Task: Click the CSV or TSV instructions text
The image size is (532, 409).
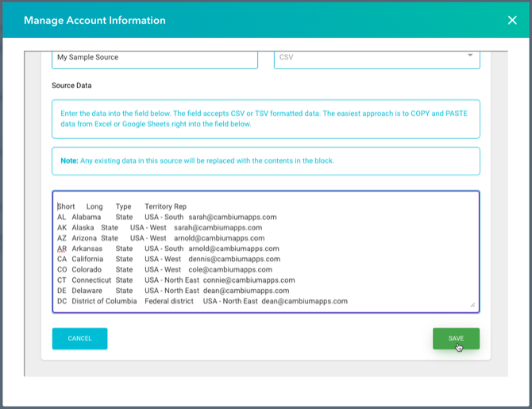Action: pos(264,118)
